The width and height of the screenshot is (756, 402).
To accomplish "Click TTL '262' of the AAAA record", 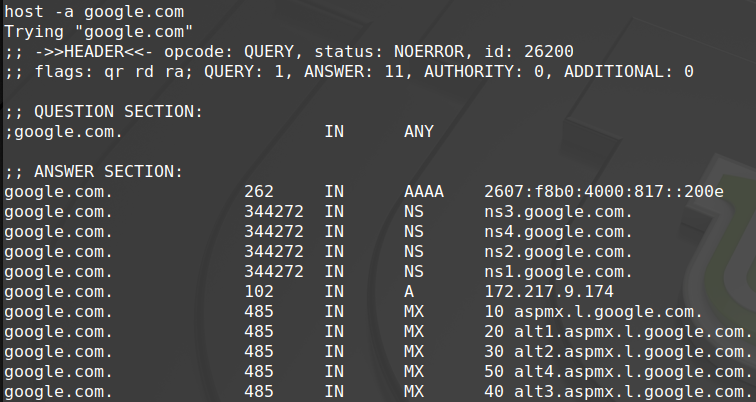I will point(259,192).
